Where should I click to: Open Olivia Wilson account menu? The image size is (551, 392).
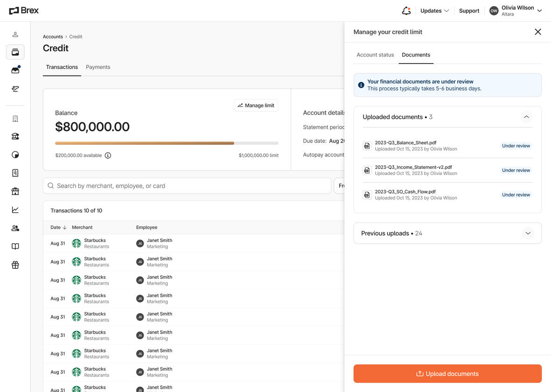[516, 11]
